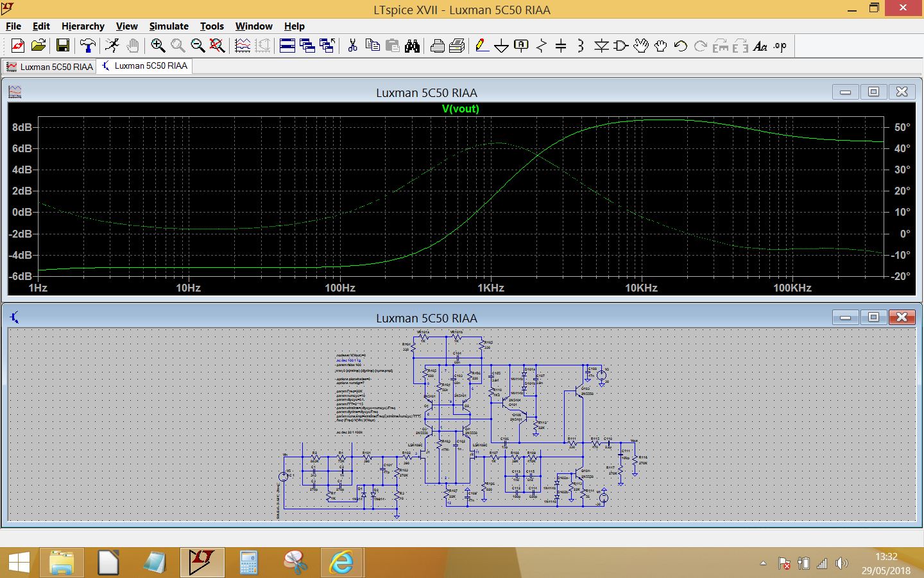Autorange the plot using waveform icon
Image resolution: width=924 pixels, height=578 pixels.
click(x=243, y=46)
